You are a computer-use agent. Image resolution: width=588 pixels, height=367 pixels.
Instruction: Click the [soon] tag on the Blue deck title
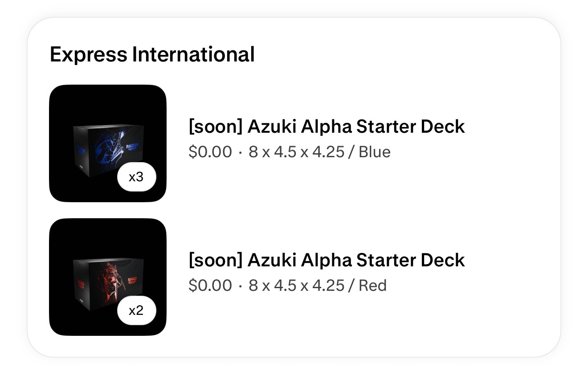pyautogui.click(x=215, y=127)
